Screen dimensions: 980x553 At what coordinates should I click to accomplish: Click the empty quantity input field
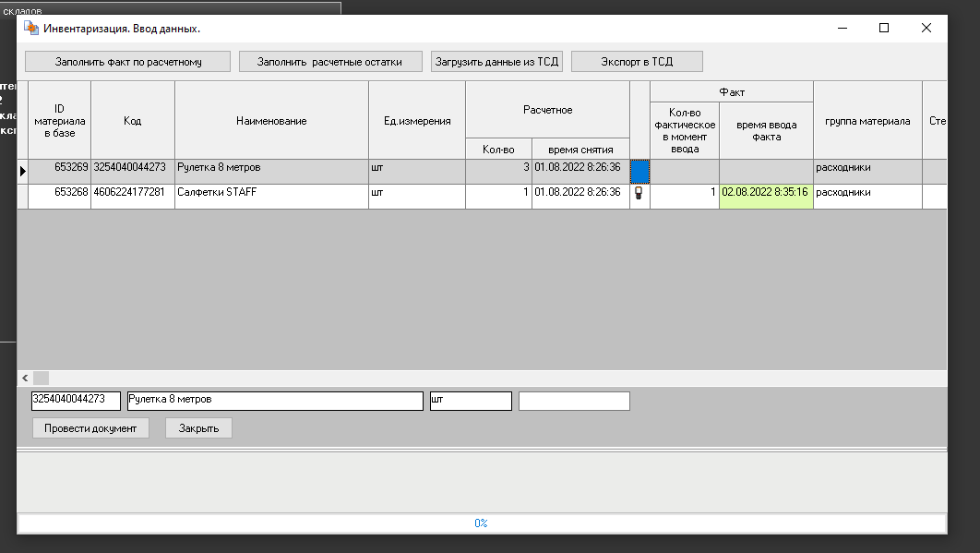574,401
